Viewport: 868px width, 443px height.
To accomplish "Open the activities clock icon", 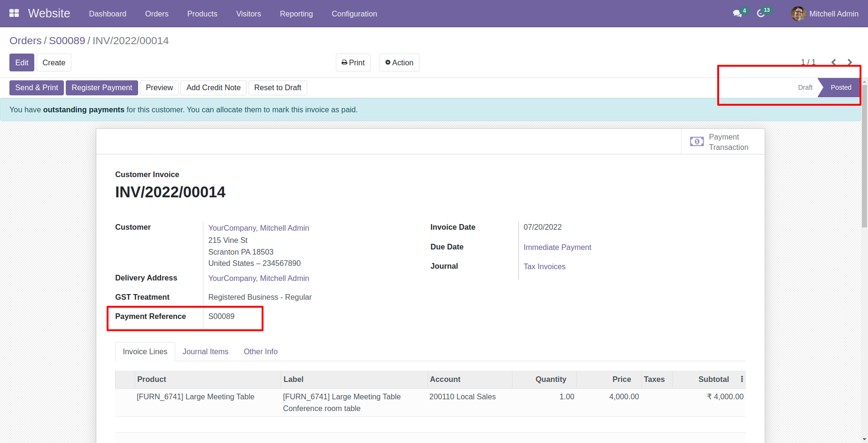I will point(761,14).
